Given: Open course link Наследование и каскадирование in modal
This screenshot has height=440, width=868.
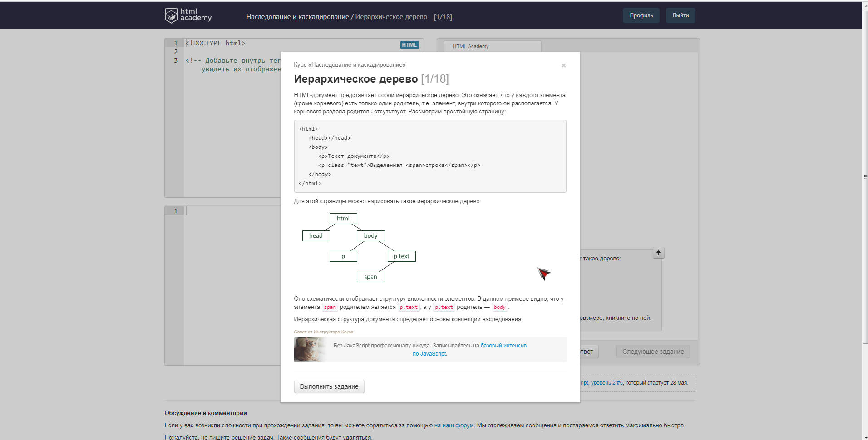Looking at the screenshot, I should click(x=357, y=65).
